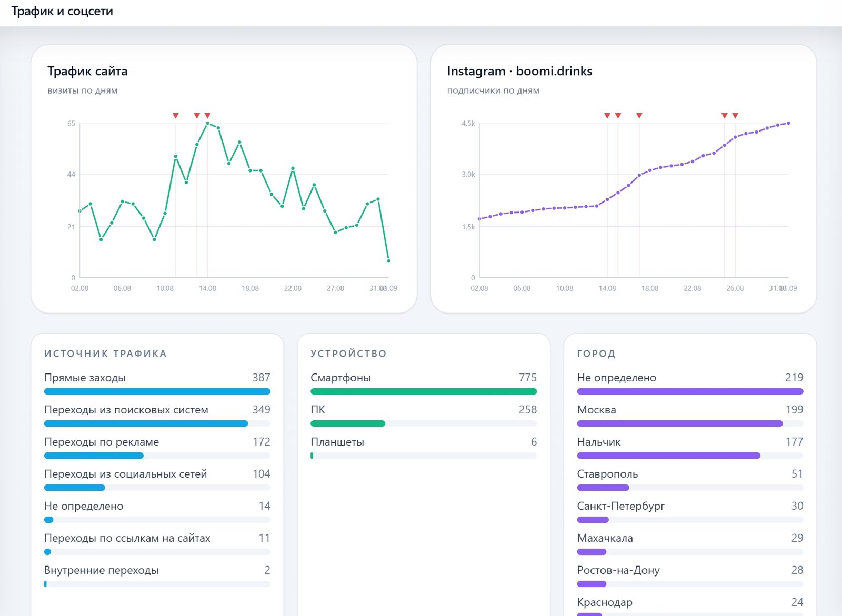Click the value 104 for social network referrals
The image size is (842, 616).
coord(261,474)
